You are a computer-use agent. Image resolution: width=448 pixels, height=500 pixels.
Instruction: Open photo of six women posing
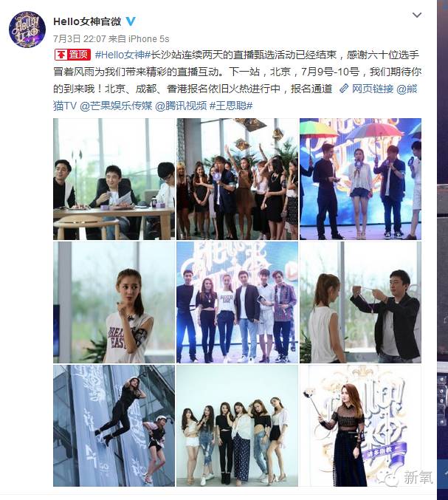pyautogui.click(x=237, y=425)
